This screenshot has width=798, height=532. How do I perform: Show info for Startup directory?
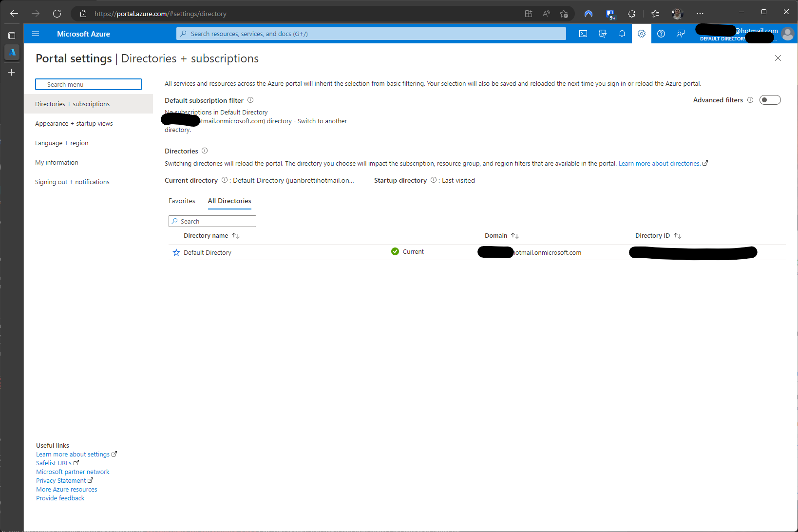tap(434, 180)
